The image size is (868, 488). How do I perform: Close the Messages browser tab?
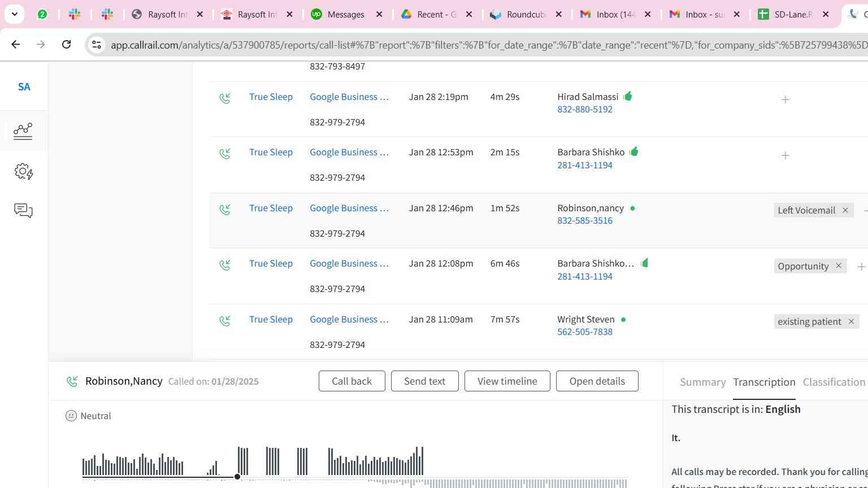380,14
